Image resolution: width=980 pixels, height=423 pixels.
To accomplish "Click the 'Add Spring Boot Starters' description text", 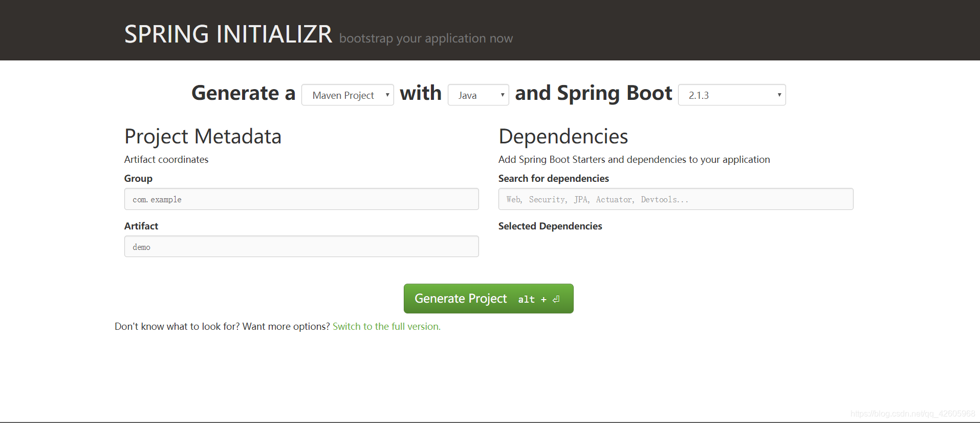I will [x=634, y=159].
